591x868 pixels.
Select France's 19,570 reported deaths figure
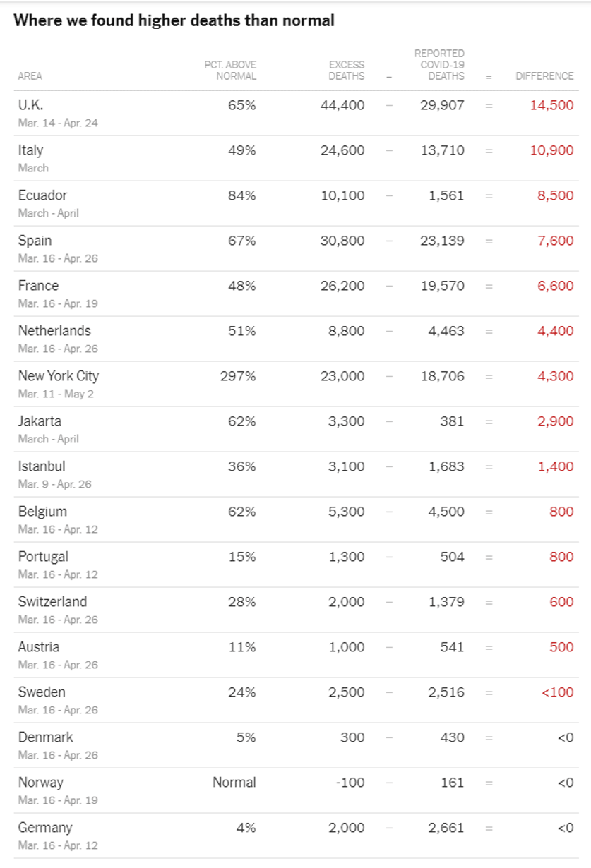pos(442,286)
